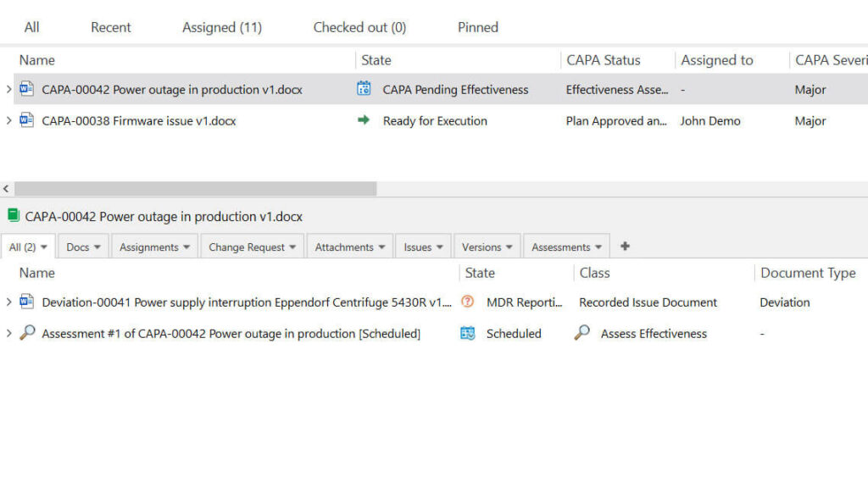
Task: Open the Assigned (11) tab
Action: click(x=222, y=27)
